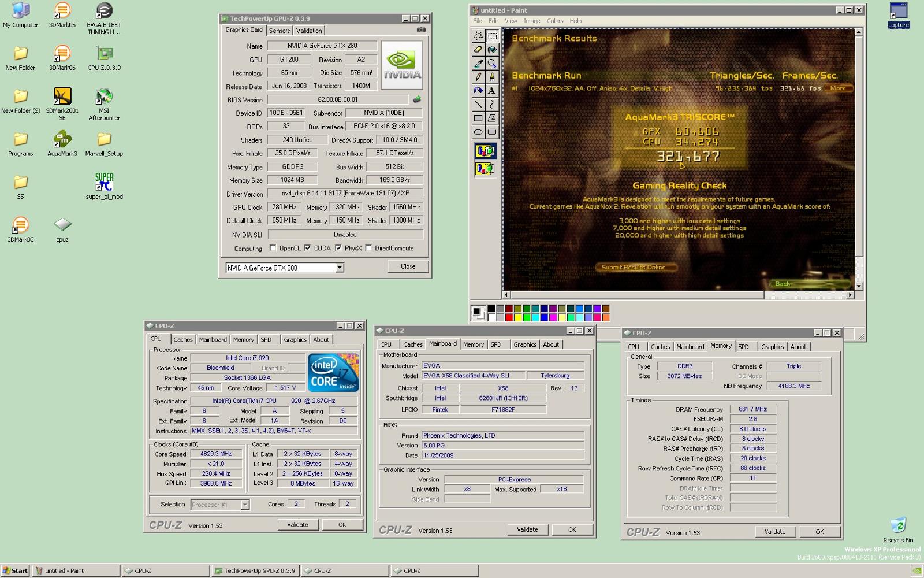
Task: Click Validate in the Memory CPU-Z window
Action: click(x=775, y=532)
